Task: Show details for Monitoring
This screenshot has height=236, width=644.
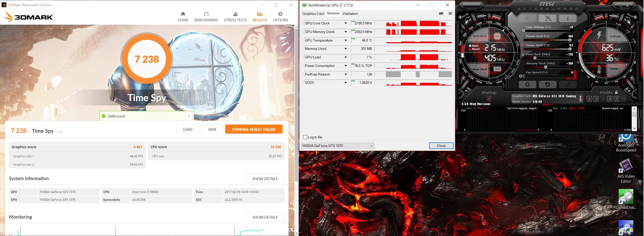Action: 265,217
